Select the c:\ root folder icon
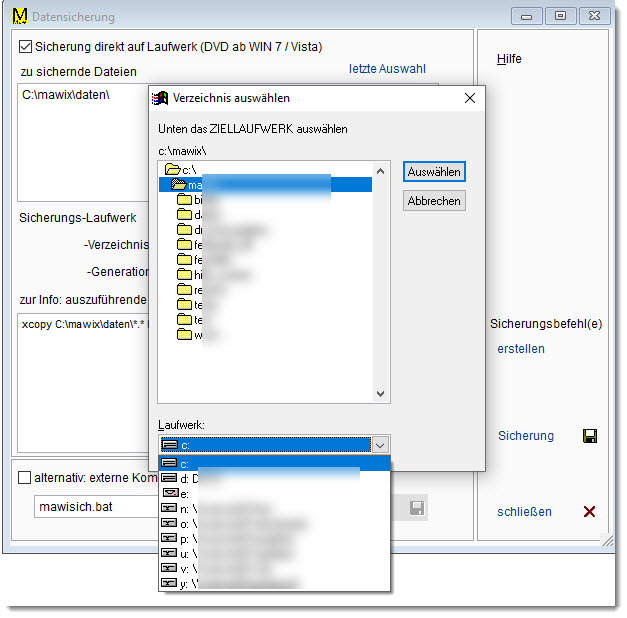Viewport: 627px width, 618px height. coord(172,170)
